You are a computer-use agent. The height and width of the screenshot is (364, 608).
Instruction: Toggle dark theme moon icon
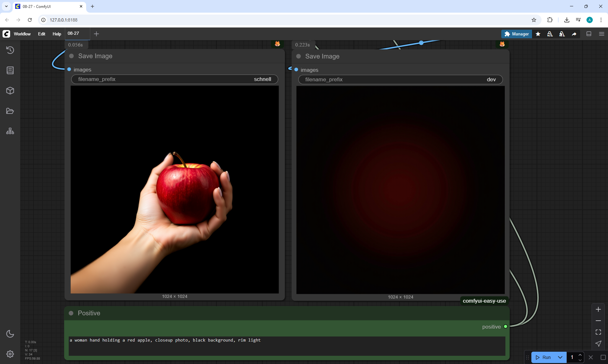[10, 334]
